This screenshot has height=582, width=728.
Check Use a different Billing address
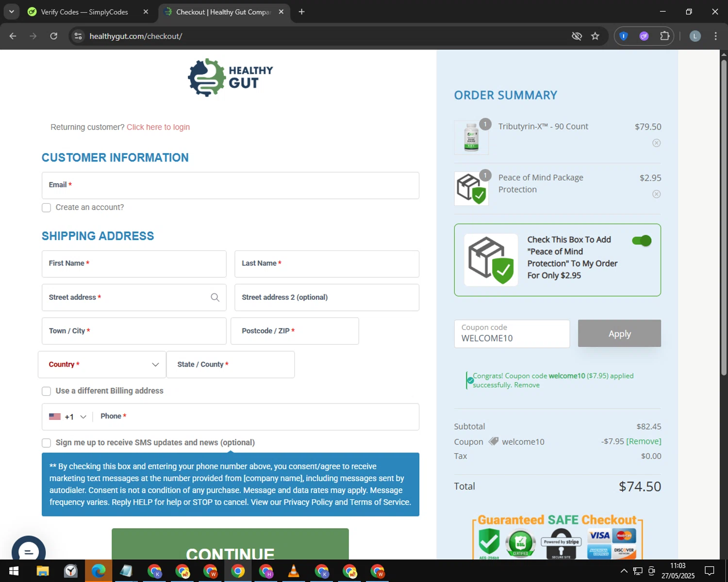[x=47, y=391]
